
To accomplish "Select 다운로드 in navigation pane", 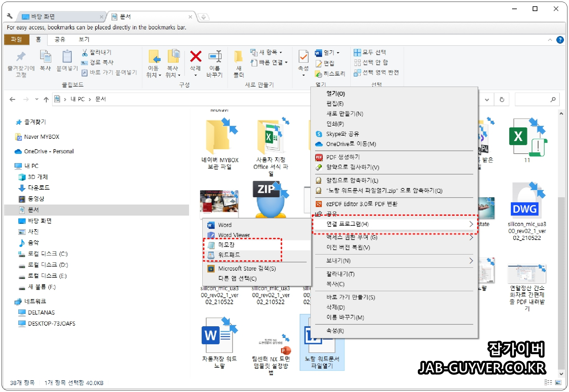I will [34, 188].
